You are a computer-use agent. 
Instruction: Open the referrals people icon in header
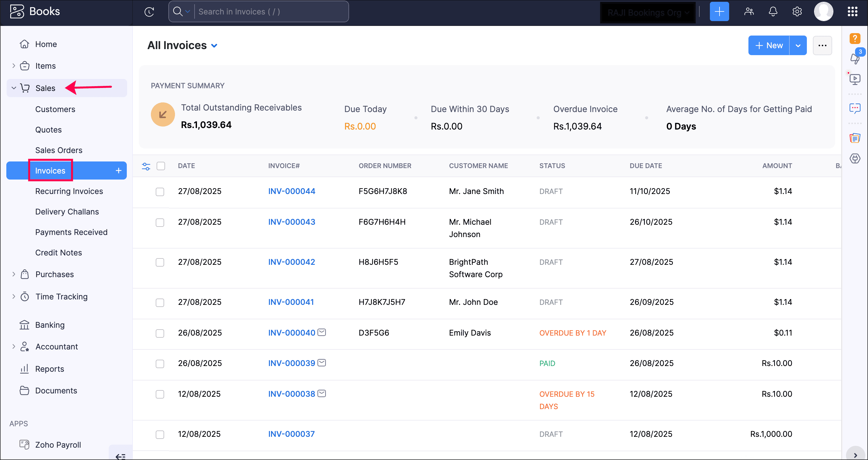(749, 12)
